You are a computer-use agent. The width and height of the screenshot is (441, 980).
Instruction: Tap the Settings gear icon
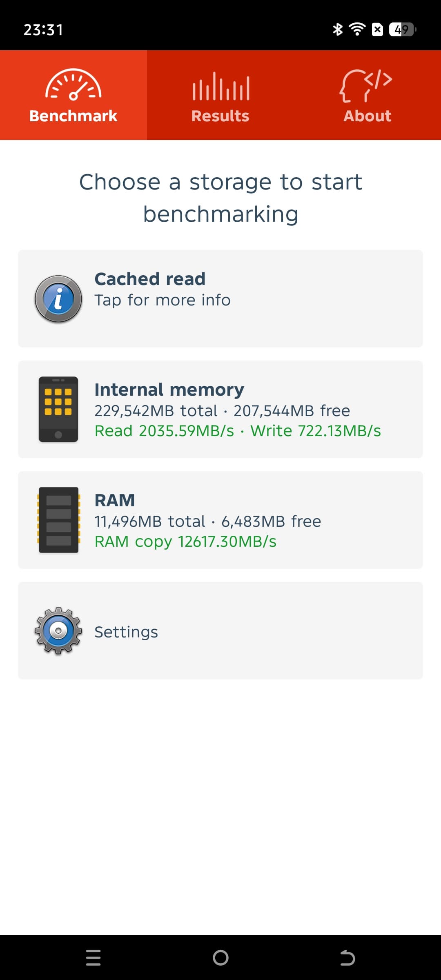pyautogui.click(x=58, y=631)
